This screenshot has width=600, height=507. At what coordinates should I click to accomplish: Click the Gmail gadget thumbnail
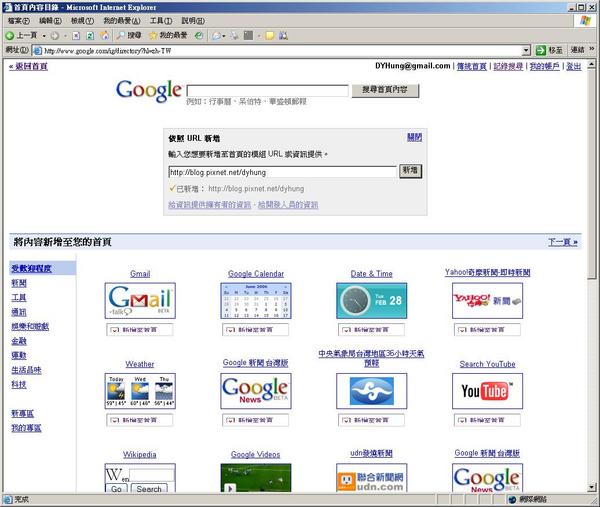point(140,301)
